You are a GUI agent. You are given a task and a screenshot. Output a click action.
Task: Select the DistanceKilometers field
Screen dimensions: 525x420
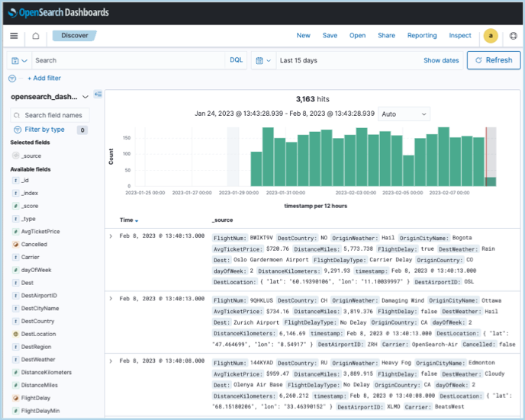[x=47, y=373]
